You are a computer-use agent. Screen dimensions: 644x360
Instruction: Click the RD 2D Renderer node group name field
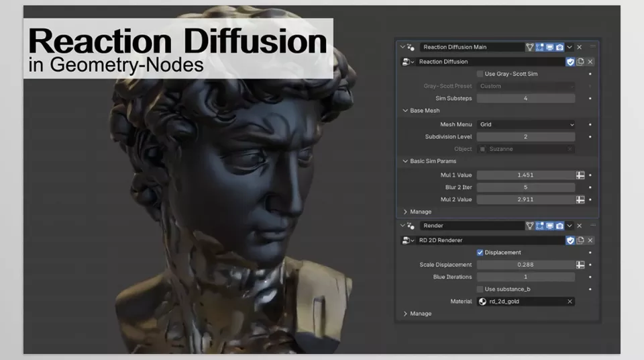[490, 240]
